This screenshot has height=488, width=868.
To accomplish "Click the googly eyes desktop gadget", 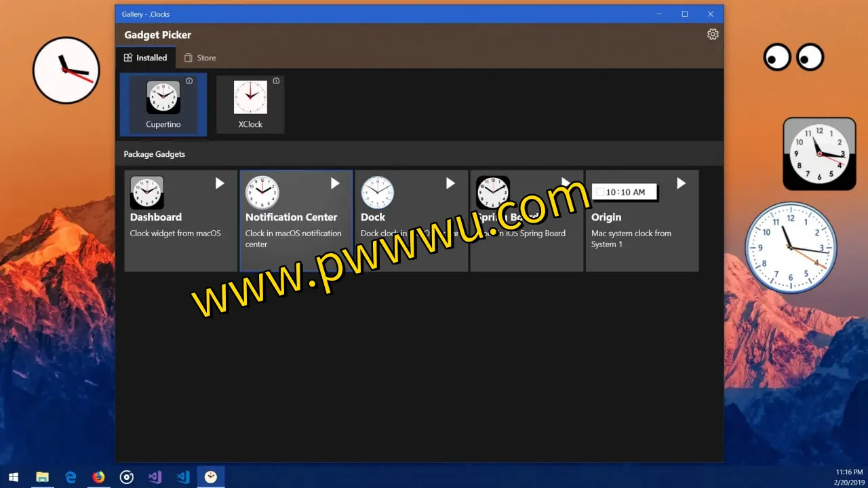I will (x=793, y=57).
